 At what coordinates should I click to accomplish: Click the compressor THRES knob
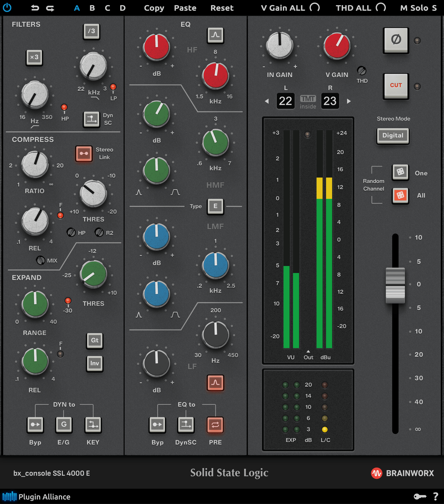point(93,193)
